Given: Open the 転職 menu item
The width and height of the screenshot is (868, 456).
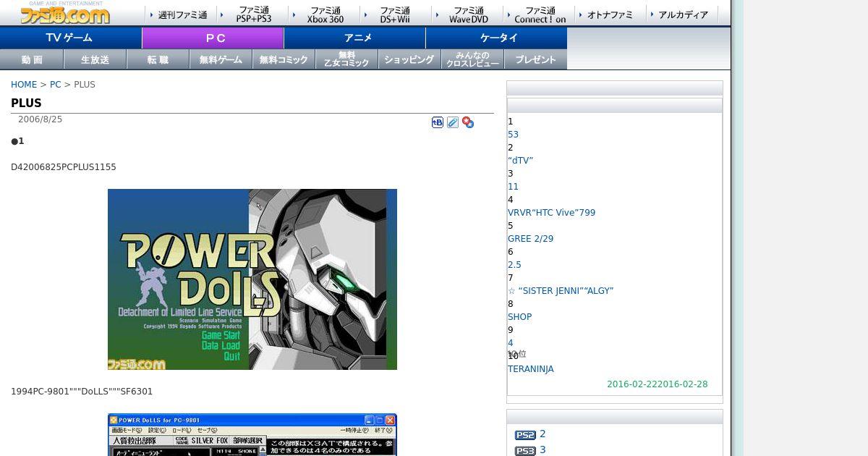Looking at the screenshot, I should click(x=158, y=59).
